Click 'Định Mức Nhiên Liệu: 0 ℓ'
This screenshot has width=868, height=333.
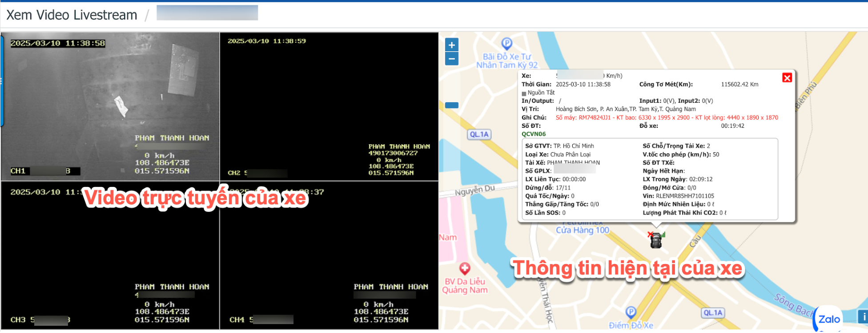point(679,204)
